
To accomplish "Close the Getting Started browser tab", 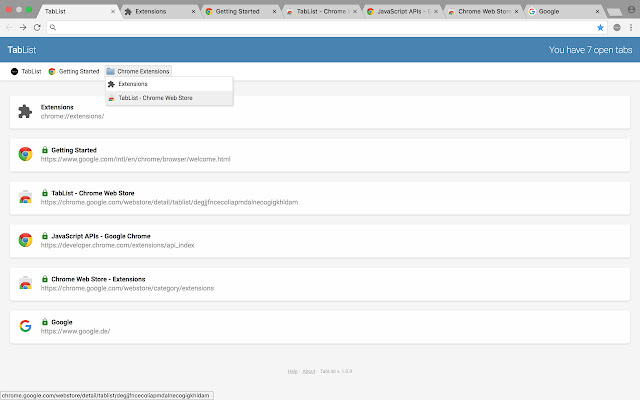I will click(x=274, y=11).
